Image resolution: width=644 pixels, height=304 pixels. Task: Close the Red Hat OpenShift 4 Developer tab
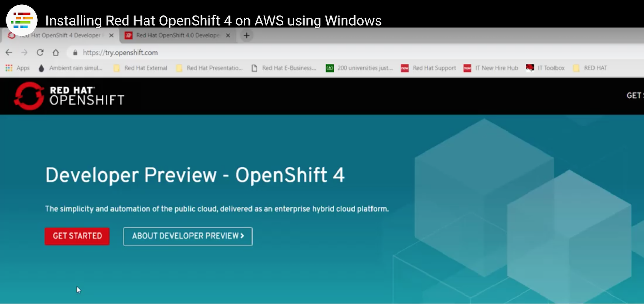pos(111,35)
